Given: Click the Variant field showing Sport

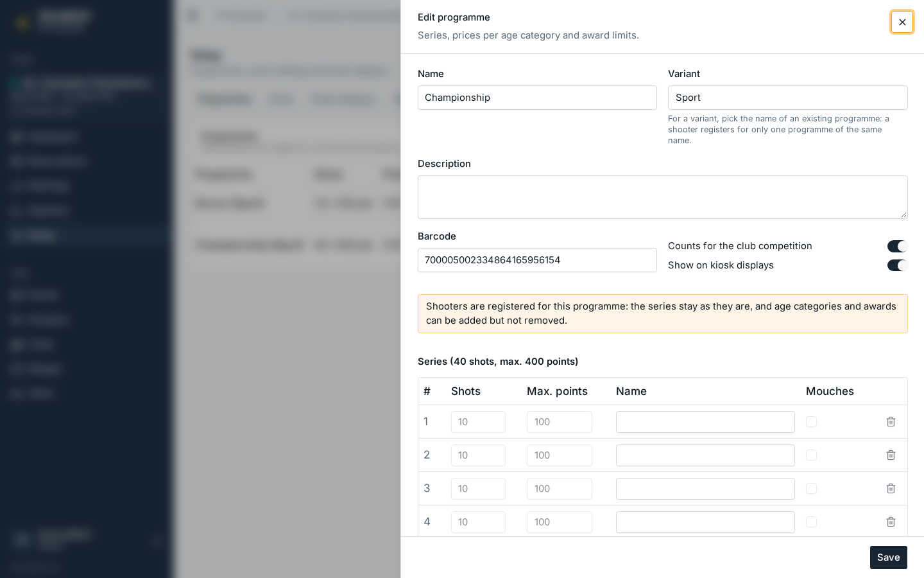Looking at the screenshot, I should click(787, 98).
